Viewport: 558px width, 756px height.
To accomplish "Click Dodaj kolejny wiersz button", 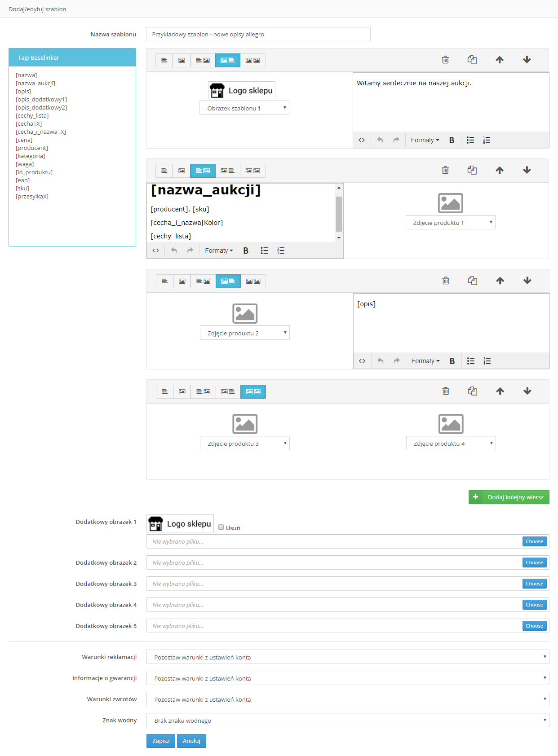I will click(509, 497).
